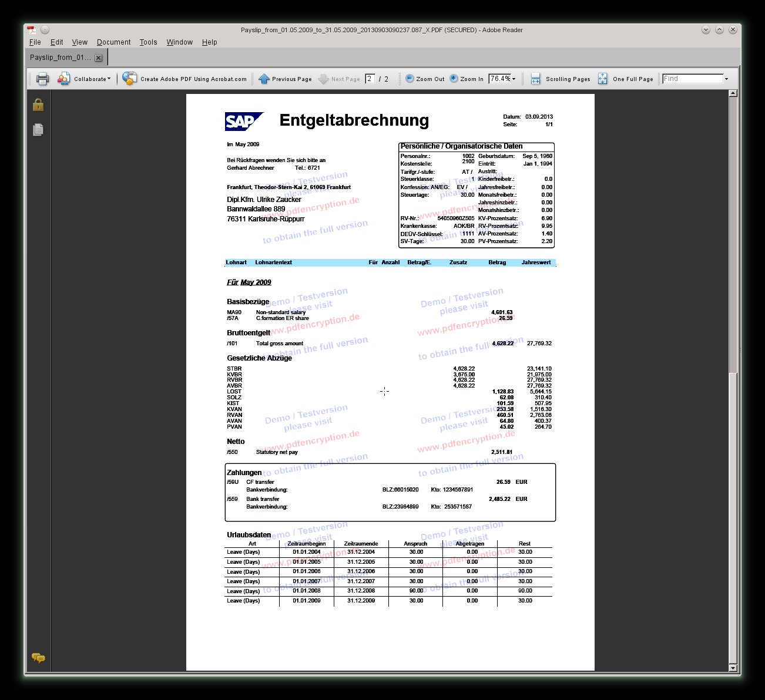Click Create Adobe PDF Using Acrobat.com
765x700 pixels.
[x=184, y=79]
